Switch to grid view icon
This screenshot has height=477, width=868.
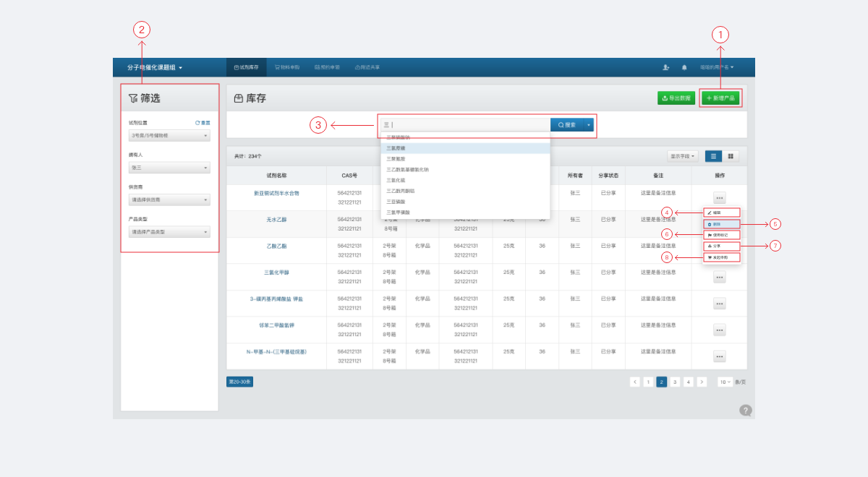731,155
